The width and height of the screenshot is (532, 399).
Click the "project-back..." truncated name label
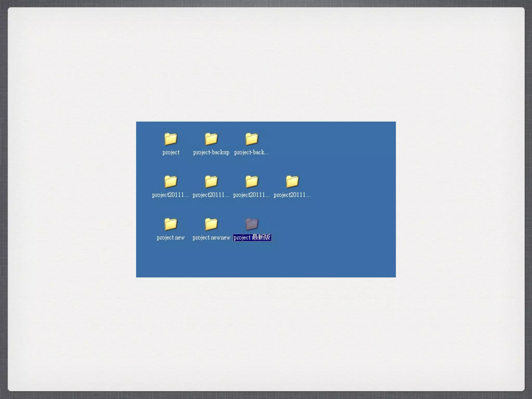pyautogui.click(x=251, y=152)
